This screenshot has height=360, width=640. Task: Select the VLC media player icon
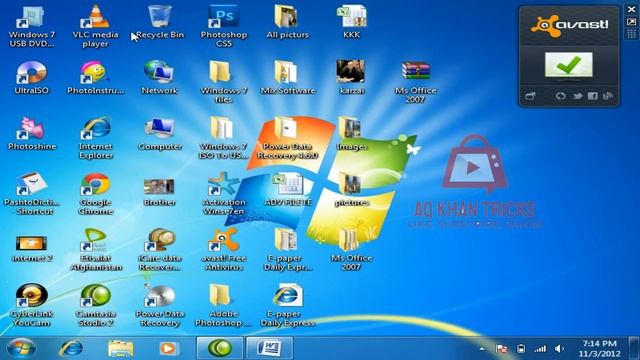click(x=96, y=26)
